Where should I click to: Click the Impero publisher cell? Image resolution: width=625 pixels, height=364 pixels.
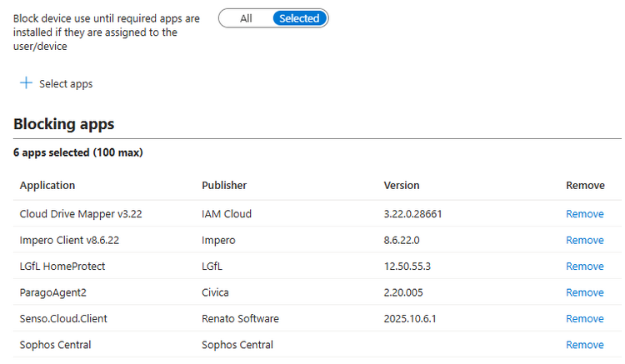point(218,240)
